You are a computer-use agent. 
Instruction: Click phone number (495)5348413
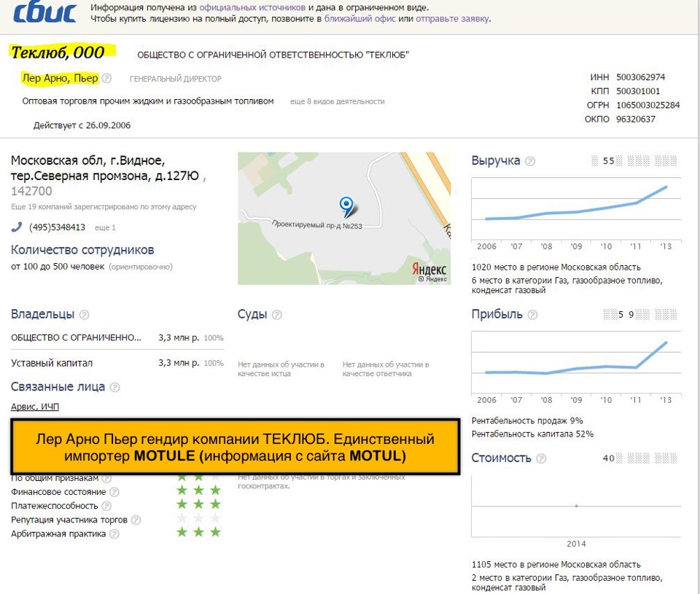(57, 227)
